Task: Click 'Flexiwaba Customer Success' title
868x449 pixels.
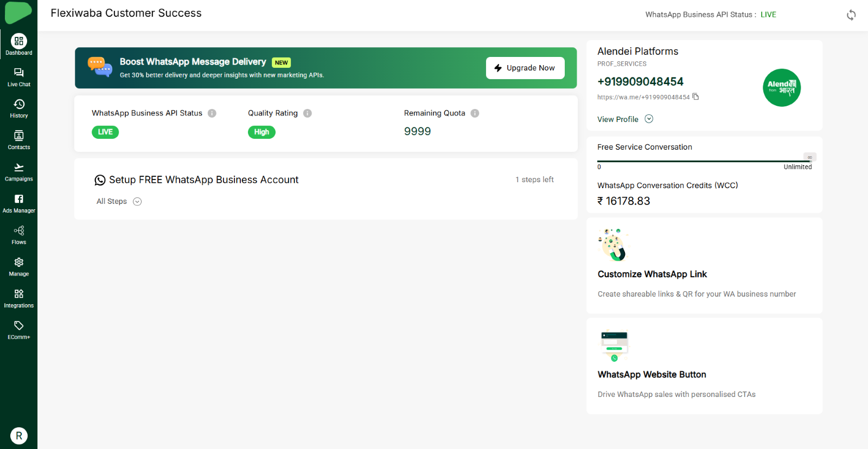Action: pos(126,13)
